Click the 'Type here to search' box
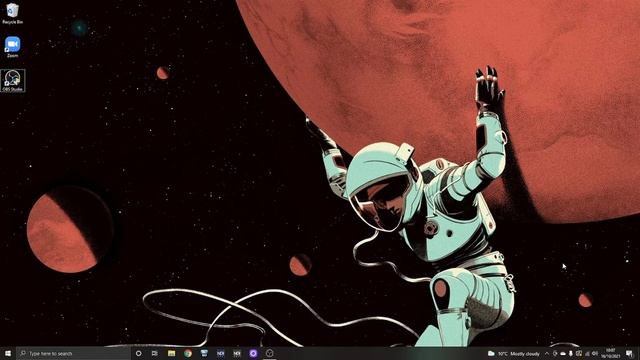The width and height of the screenshot is (640, 360). [x=73, y=353]
